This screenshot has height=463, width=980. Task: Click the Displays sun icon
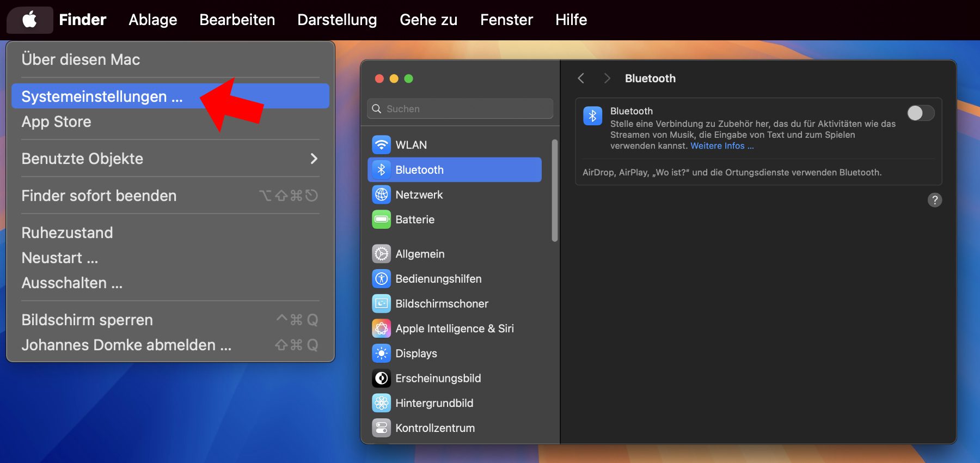coord(381,354)
